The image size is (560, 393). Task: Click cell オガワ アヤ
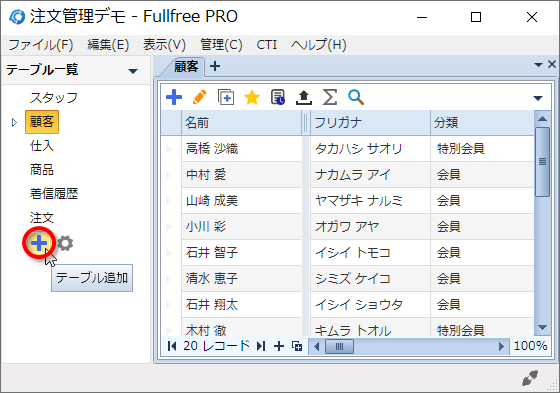(371, 227)
